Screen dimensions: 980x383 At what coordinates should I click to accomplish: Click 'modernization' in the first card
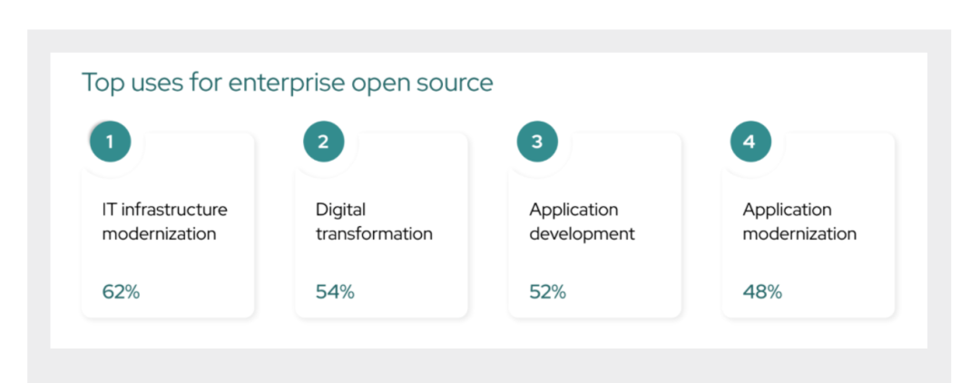point(159,234)
